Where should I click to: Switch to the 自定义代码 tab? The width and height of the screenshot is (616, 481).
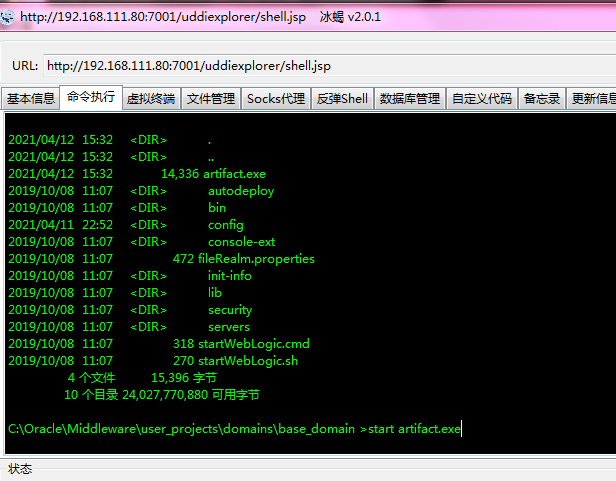[x=482, y=98]
